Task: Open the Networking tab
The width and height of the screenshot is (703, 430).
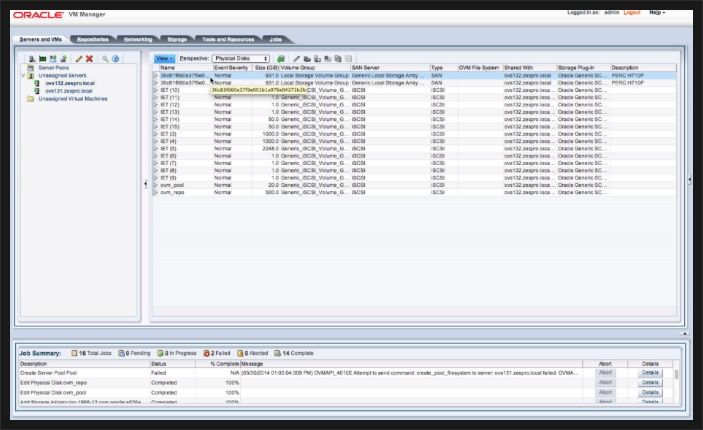Action: [138, 39]
